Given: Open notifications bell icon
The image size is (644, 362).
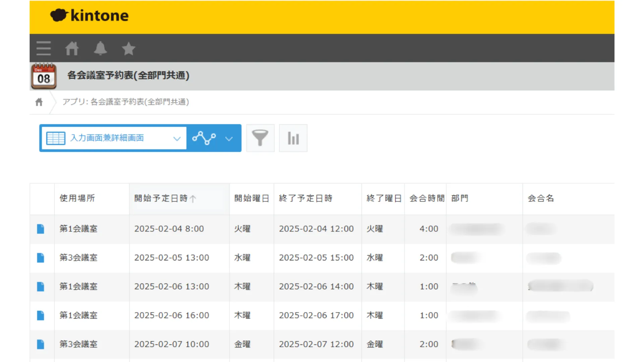Looking at the screenshot, I should [100, 49].
